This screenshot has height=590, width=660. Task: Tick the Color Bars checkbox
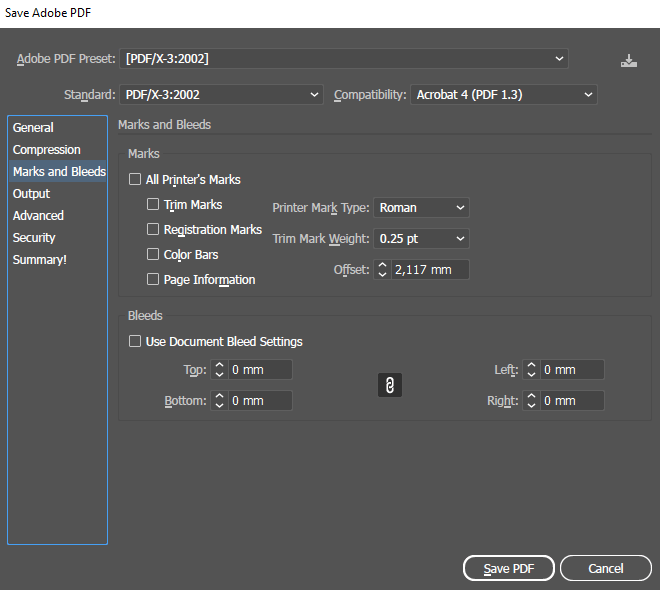[153, 255]
